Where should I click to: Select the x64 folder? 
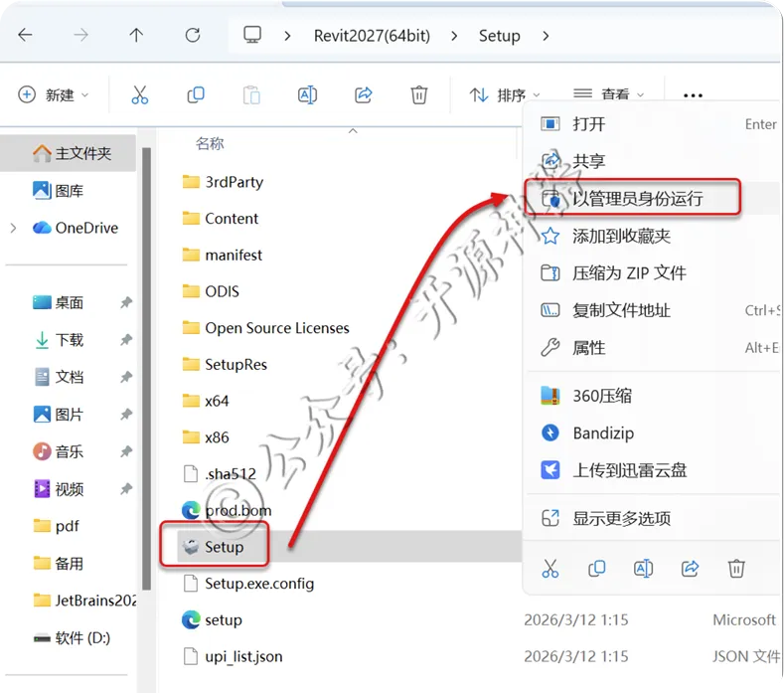[206, 401]
